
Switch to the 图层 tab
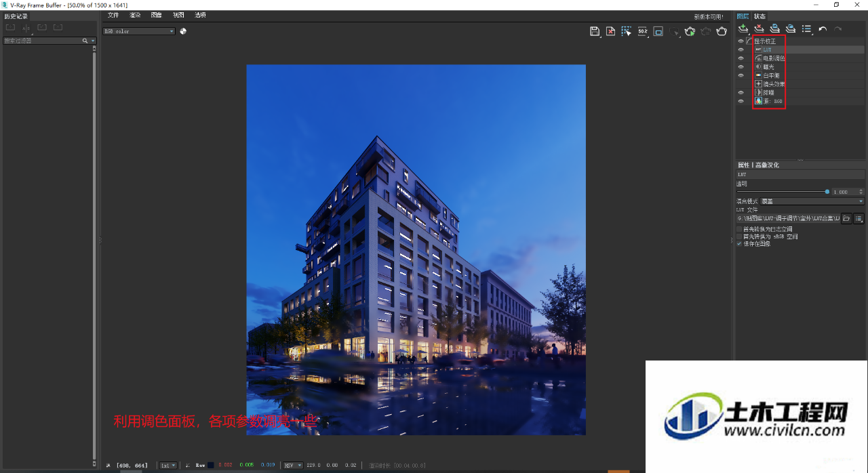(743, 16)
